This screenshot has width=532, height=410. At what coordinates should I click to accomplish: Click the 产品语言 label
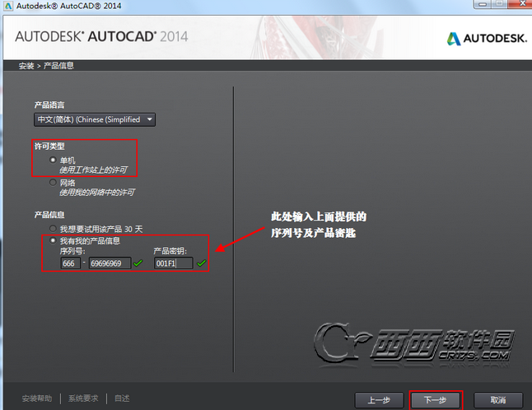(49, 105)
